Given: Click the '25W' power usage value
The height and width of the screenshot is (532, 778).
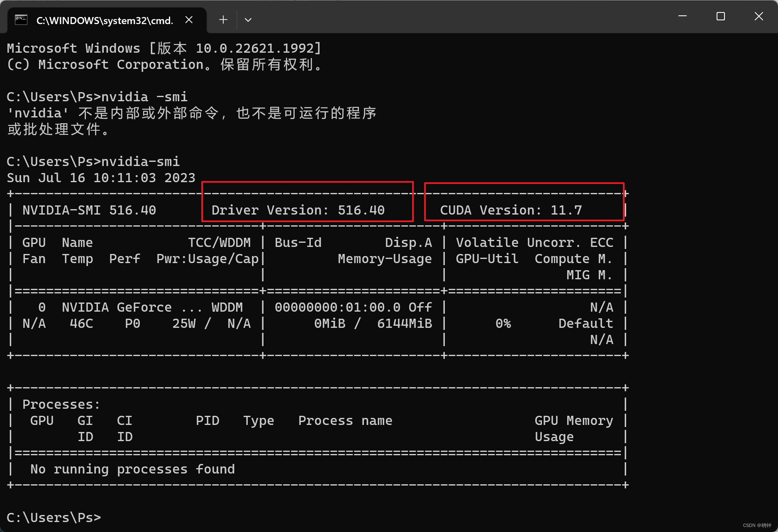Looking at the screenshot, I should pos(184,324).
